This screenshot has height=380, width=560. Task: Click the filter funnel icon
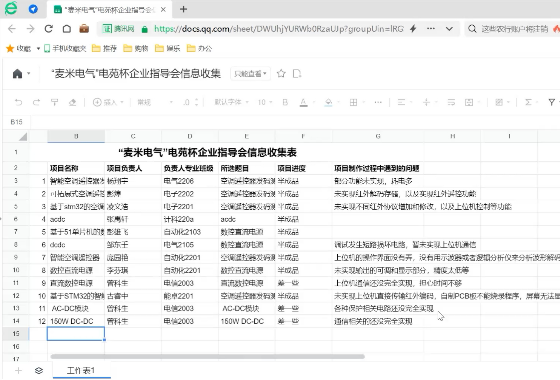point(552,102)
